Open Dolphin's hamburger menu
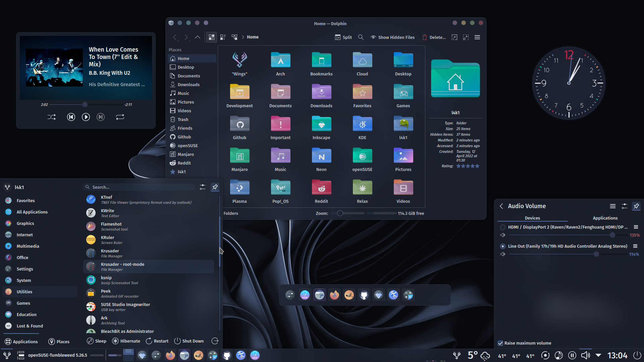This screenshot has width=644, height=362. pos(477,37)
